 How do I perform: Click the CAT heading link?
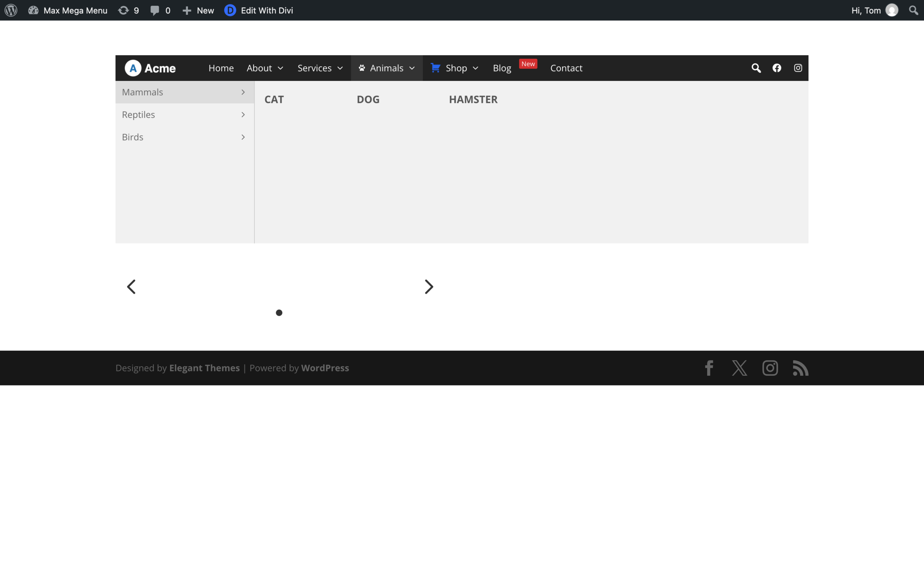[x=274, y=99]
